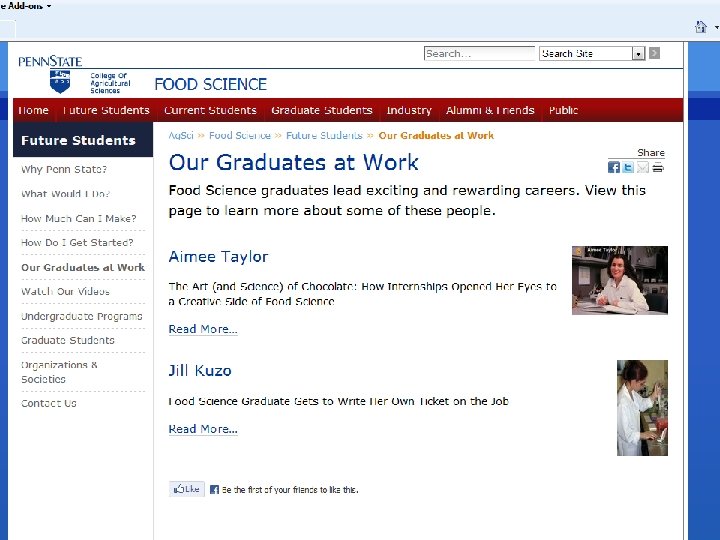Select Our Graduates at Work sidebar link
The image size is (720, 540).
(83, 267)
